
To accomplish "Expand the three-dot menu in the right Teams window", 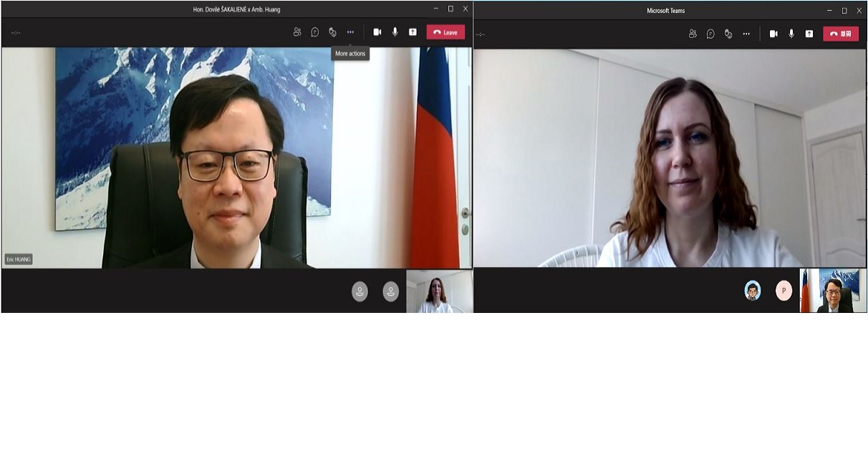I will click(746, 34).
